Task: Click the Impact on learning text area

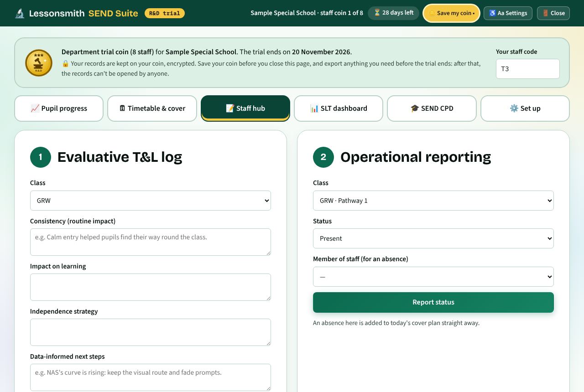Action: [x=151, y=287]
